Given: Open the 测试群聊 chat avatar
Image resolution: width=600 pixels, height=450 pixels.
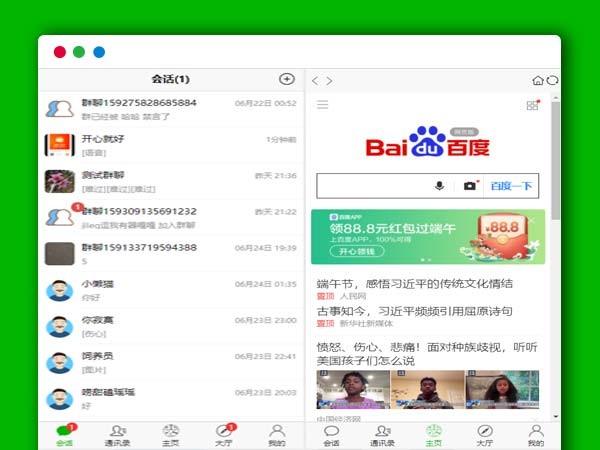Looking at the screenshot, I should [60, 181].
